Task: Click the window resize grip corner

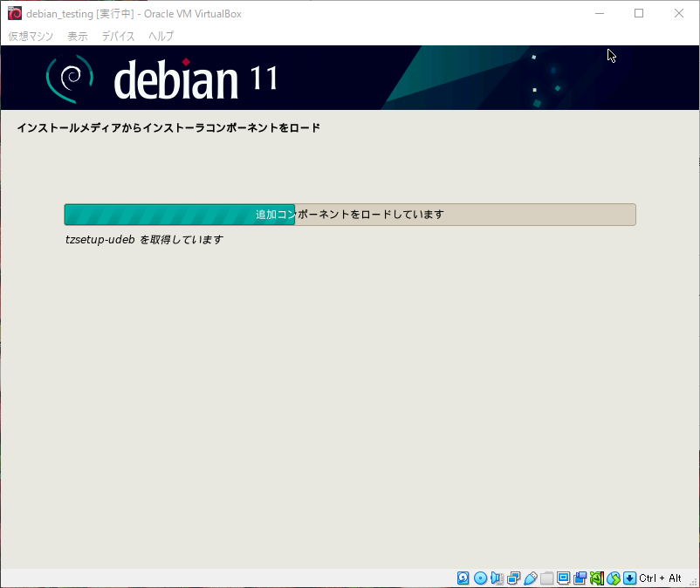Action: [694, 582]
